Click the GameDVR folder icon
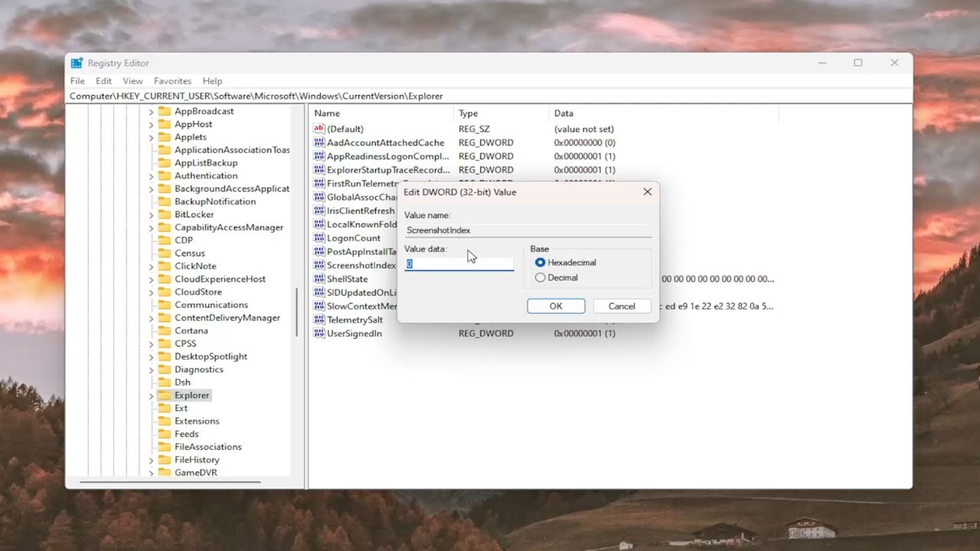The image size is (980, 551). [164, 472]
